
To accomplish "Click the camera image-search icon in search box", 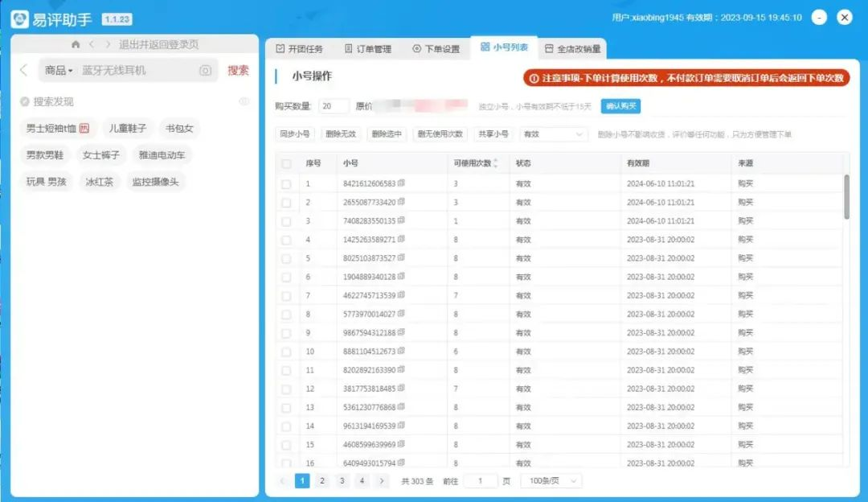I will coord(205,71).
